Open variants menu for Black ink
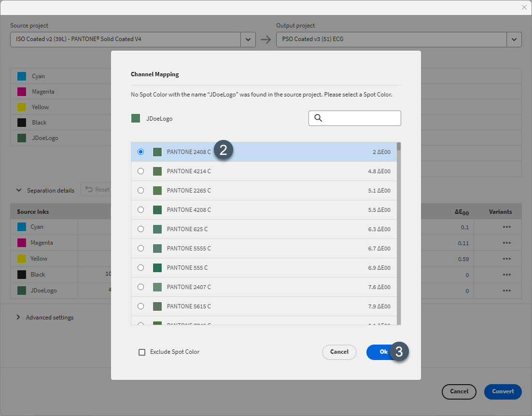Viewport: 532px width, 416px height. click(x=506, y=275)
